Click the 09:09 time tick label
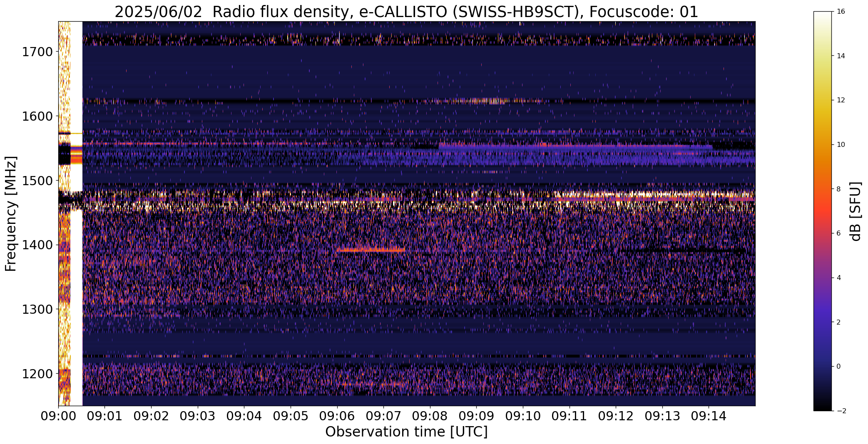Image resolution: width=868 pixels, height=444 pixels. pyautogui.click(x=477, y=416)
